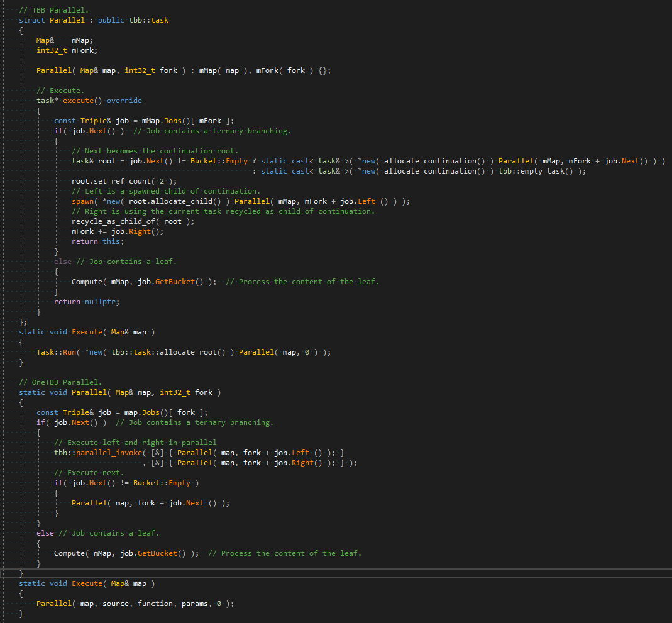Click 'if( job.Next() != Bucket::Empty )' condition
The height and width of the screenshot is (623, 672).
click(x=126, y=483)
